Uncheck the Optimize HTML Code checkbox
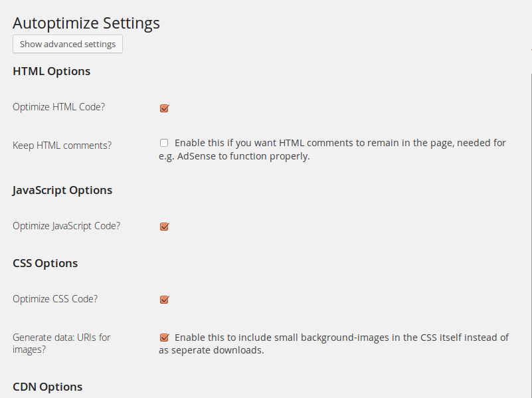Screen dimensions: 532x398 (x=164, y=108)
